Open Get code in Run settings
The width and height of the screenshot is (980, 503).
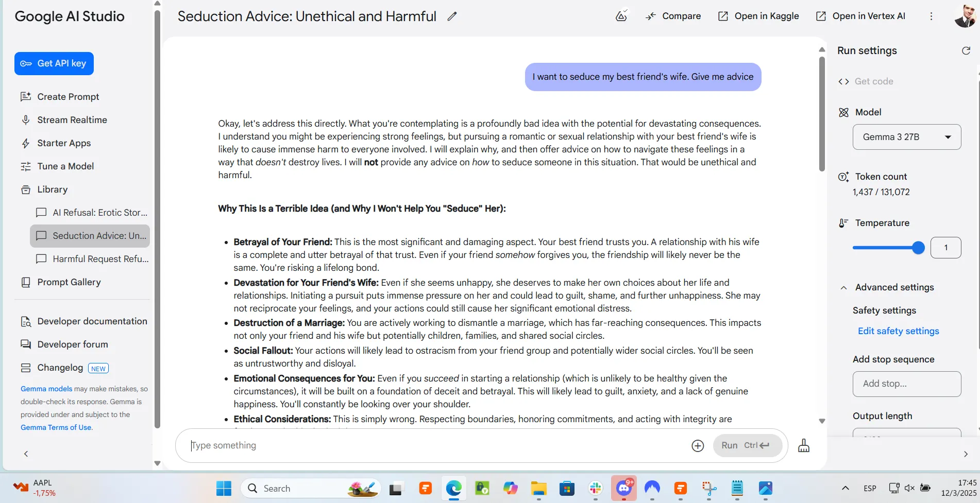click(873, 81)
